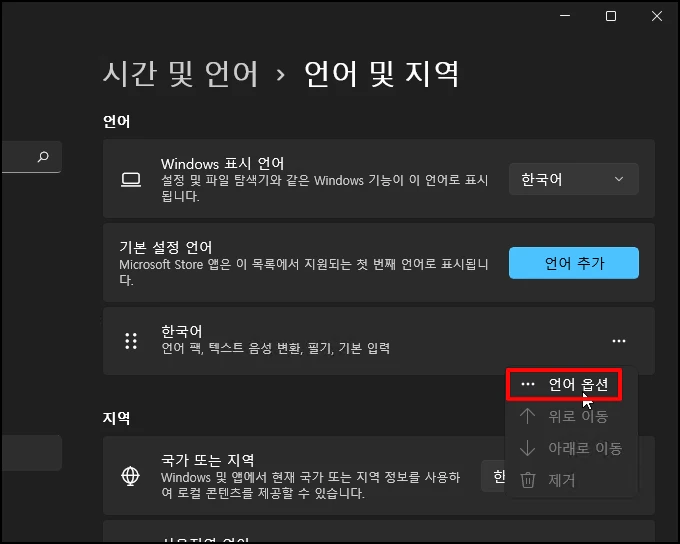This screenshot has width=680, height=544.
Task: Choose 아래로 이동 menu entry
Action: [x=572, y=448]
